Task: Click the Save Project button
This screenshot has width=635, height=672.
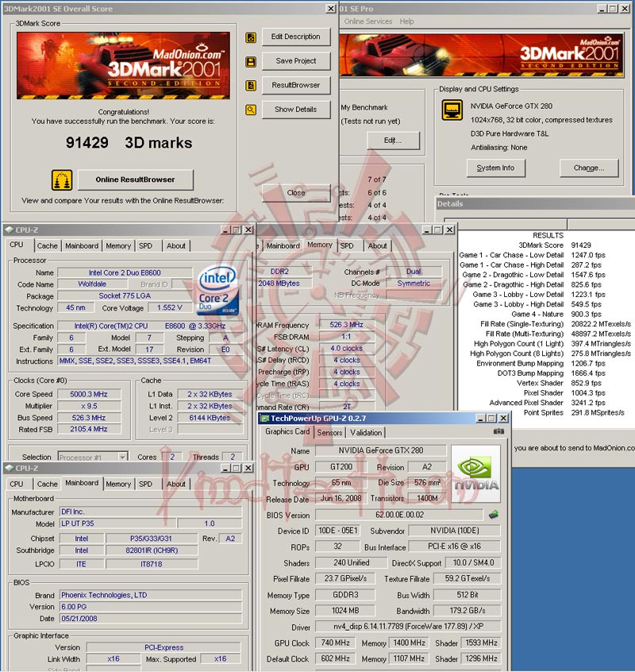Action: [296, 61]
